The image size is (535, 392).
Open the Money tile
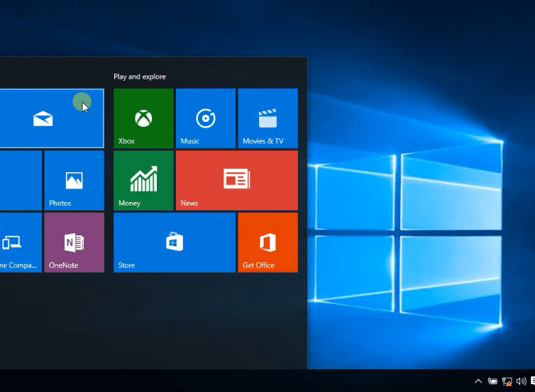click(x=143, y=180)
